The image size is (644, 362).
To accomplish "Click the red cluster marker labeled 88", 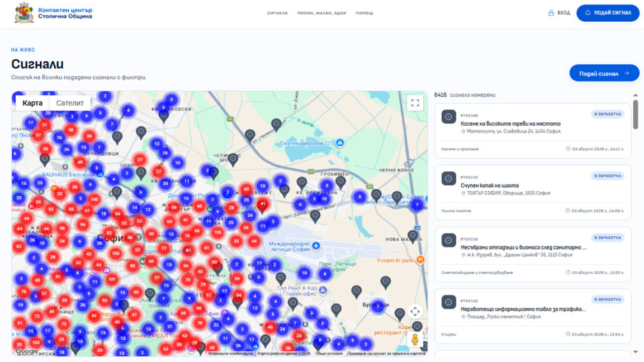I will (x=179, y=345).
